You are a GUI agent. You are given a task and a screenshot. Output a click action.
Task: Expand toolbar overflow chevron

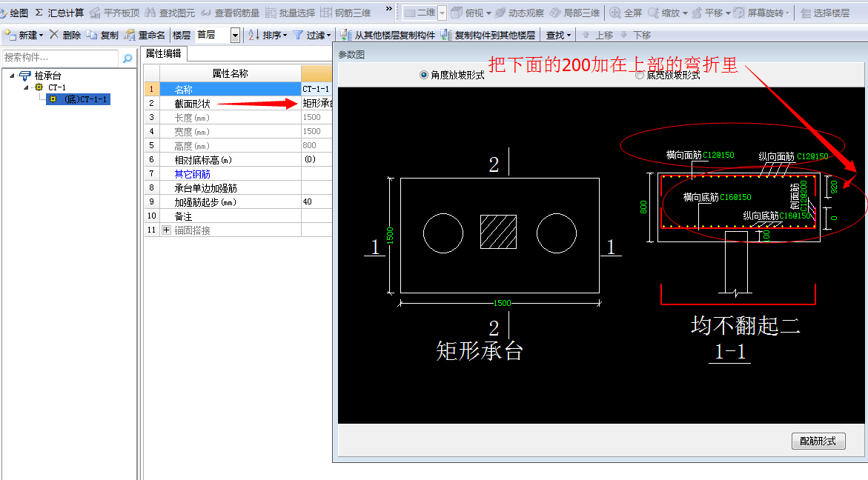pos(388,9)
